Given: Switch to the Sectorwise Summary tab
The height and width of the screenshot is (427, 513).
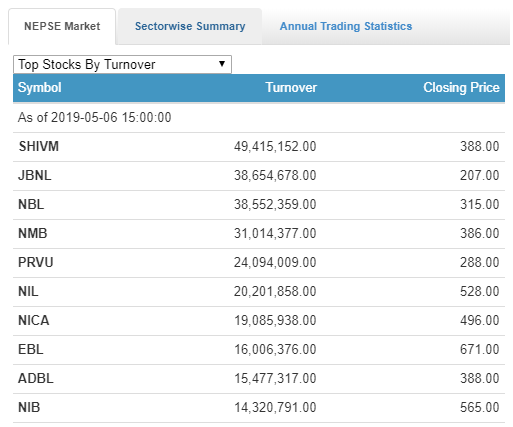Looking at the screenshot, I should click(190, 26).
